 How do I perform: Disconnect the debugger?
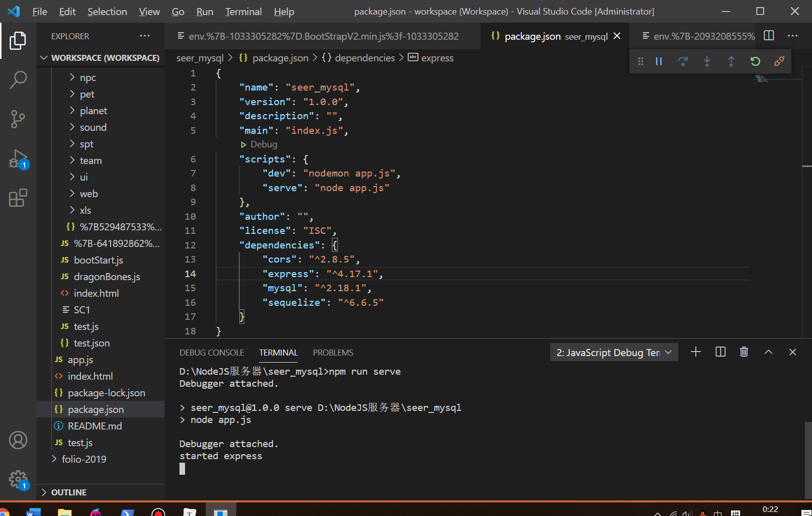tap(779, 61)
